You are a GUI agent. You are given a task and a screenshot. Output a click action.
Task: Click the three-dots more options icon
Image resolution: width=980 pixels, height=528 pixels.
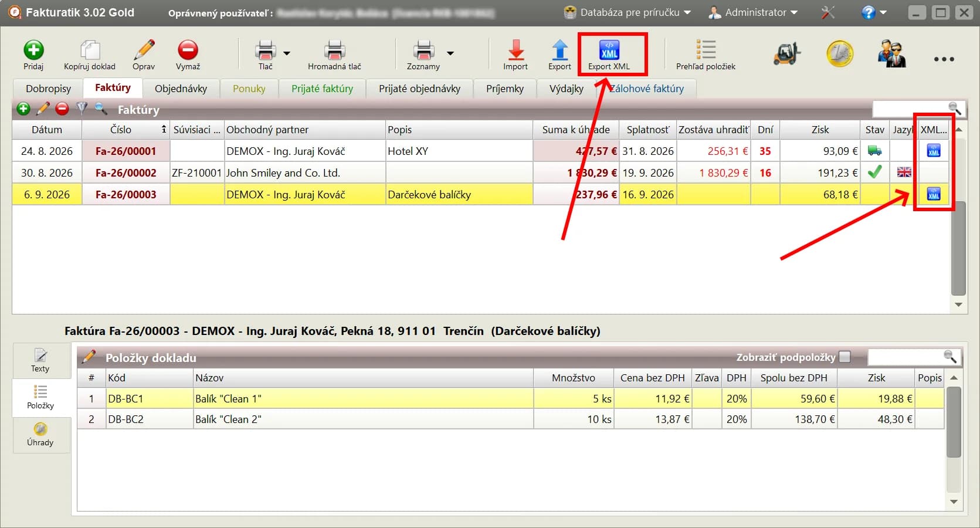(x=944, y=59)
